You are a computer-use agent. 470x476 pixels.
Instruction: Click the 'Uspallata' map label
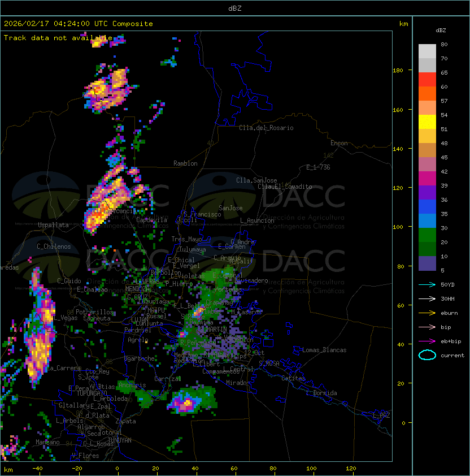[53, 225]
